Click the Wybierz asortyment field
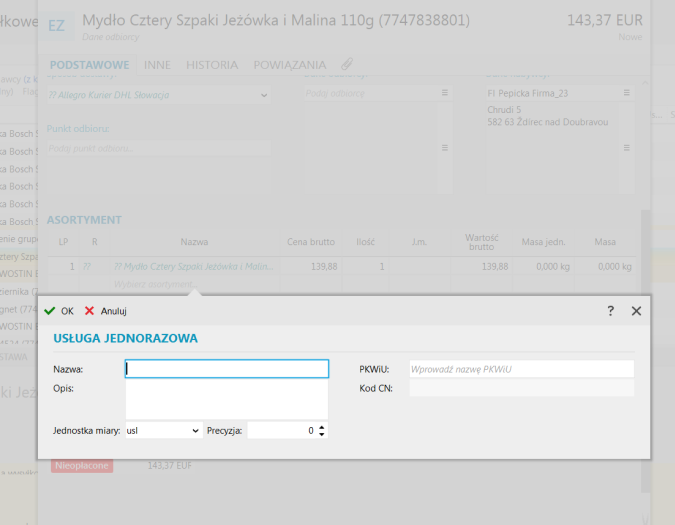This screenshot has height=525, width=675. (x=194, y=284)
